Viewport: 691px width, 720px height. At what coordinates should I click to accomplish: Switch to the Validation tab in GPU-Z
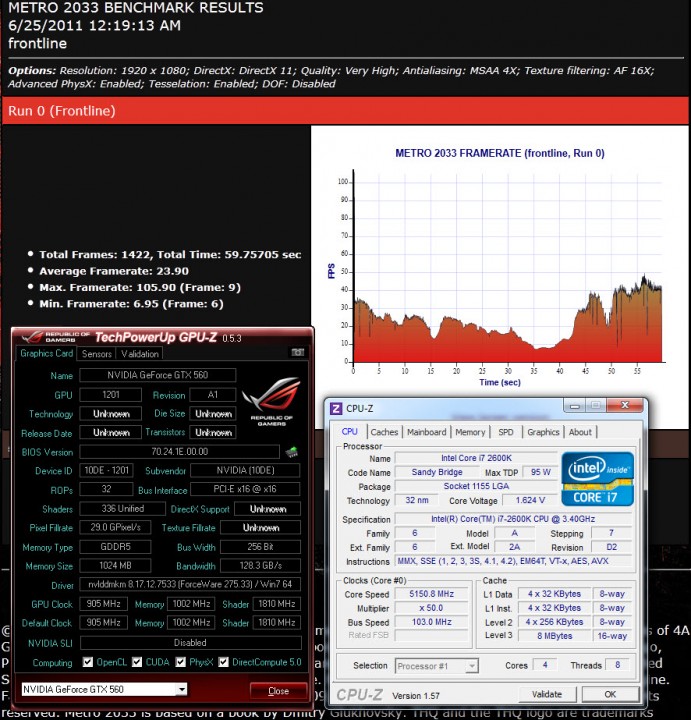click(140, 354)
